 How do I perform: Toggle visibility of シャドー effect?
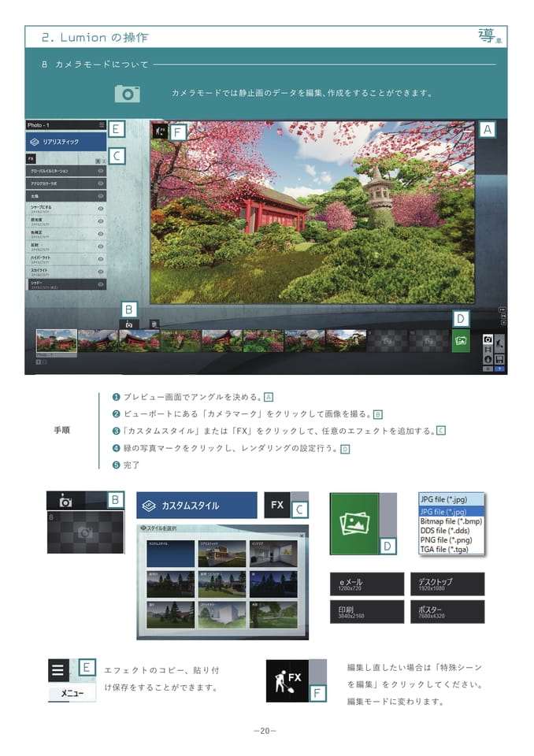pyautogui.click(x=101, y=284)
